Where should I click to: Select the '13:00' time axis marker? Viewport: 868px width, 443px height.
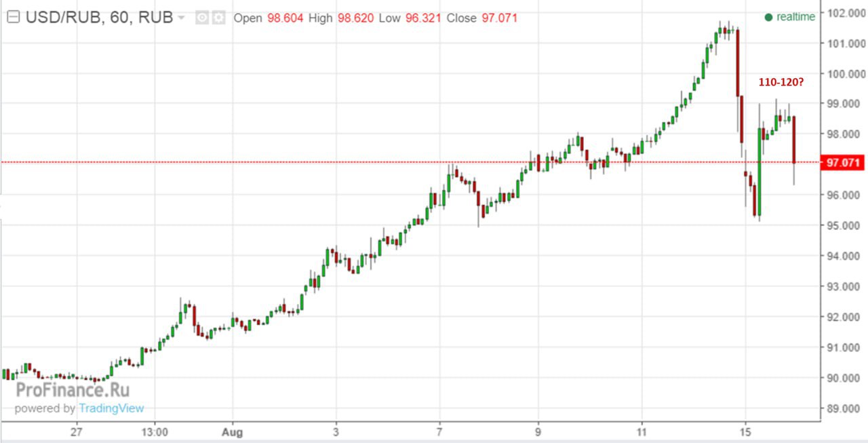[x=154, y=431]
